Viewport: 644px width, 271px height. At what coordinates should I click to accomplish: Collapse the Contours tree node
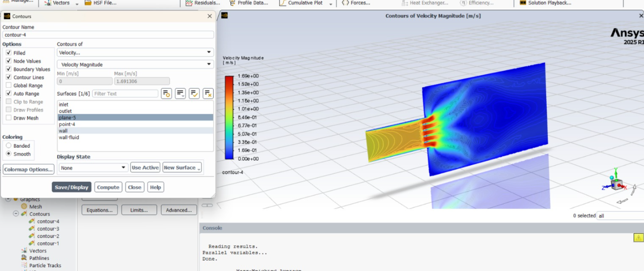[x=16, y=214]
